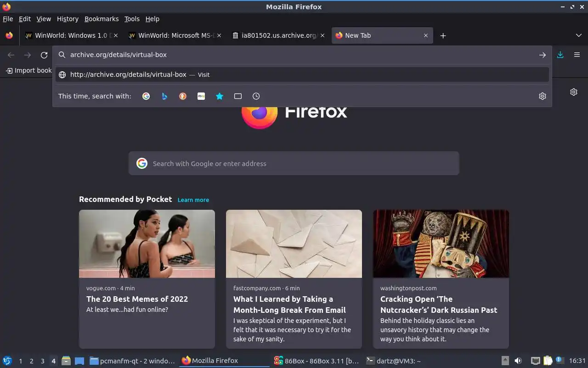Open Firefox View pinned tab
The image size is (588, 368).
tap(9, 35)
